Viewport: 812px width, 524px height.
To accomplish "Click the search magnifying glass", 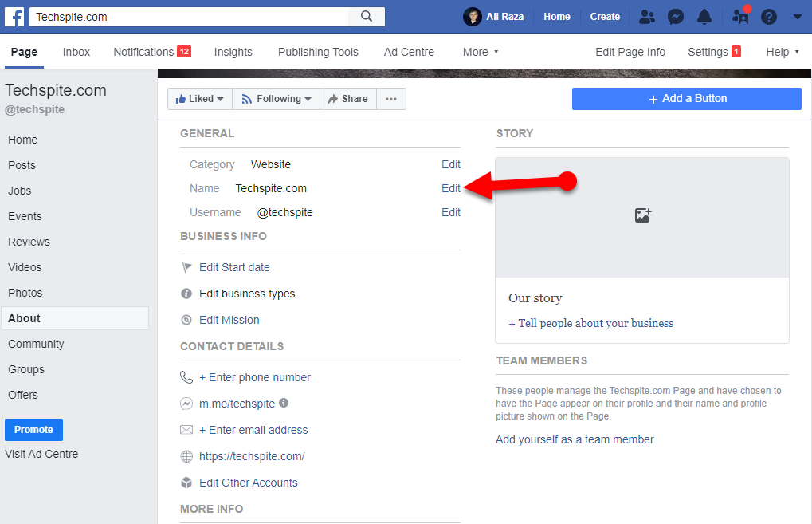I will coord(367,16).
